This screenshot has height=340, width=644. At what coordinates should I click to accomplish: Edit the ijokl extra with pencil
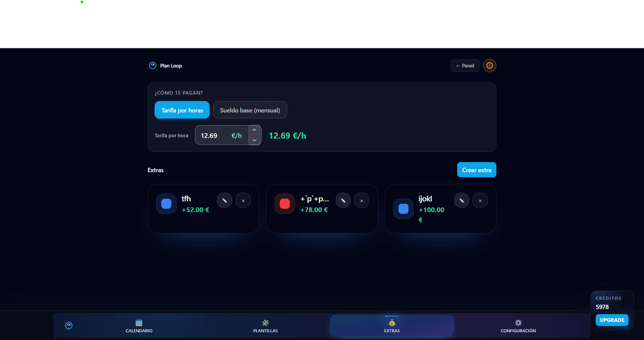click(462, 201)
